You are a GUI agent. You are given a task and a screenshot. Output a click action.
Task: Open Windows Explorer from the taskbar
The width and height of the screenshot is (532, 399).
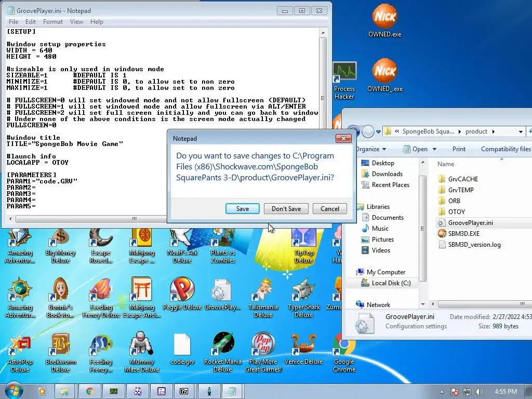click(x=64, y=391)
